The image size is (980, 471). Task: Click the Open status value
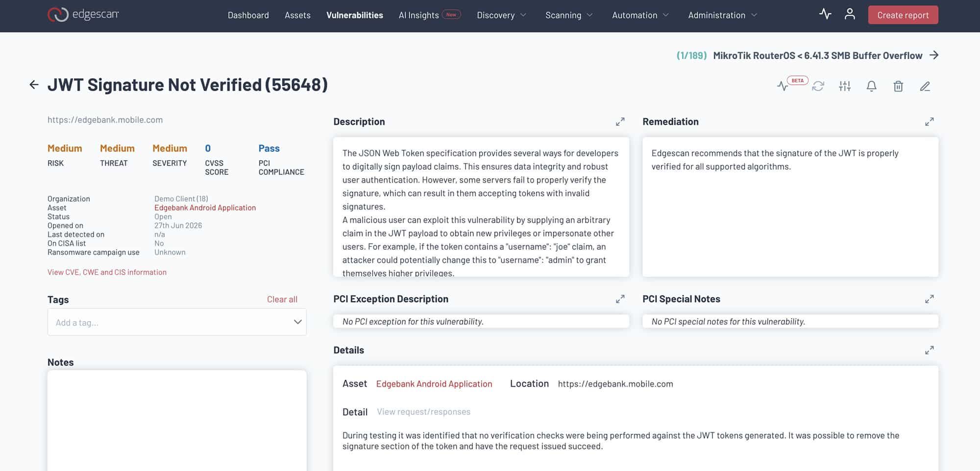163,216
